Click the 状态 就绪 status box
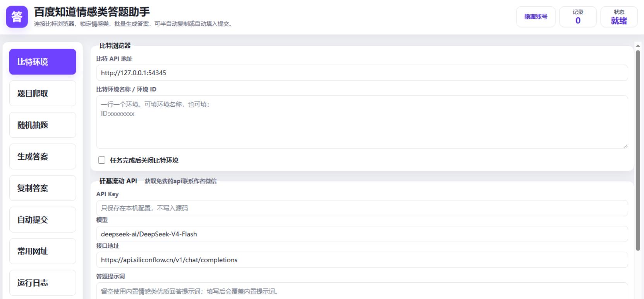 (619, 17)
